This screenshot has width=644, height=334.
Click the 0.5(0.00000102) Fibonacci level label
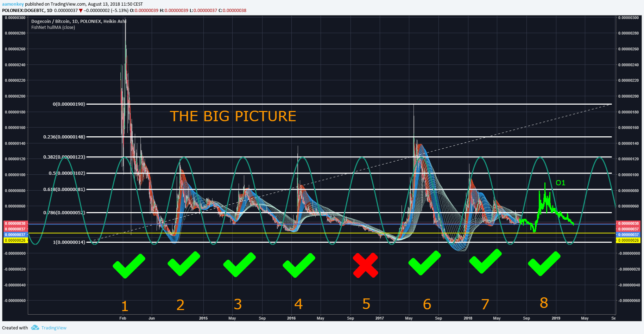(x=67, y=173)
